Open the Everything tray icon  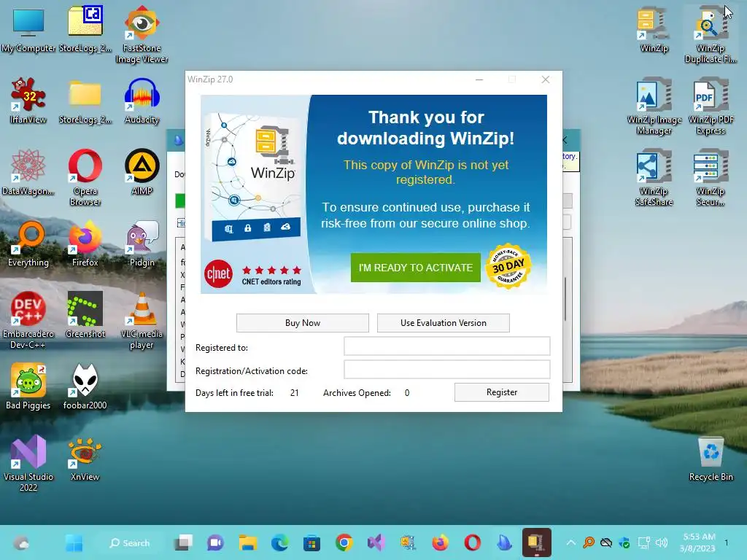(x=589, y=542)
